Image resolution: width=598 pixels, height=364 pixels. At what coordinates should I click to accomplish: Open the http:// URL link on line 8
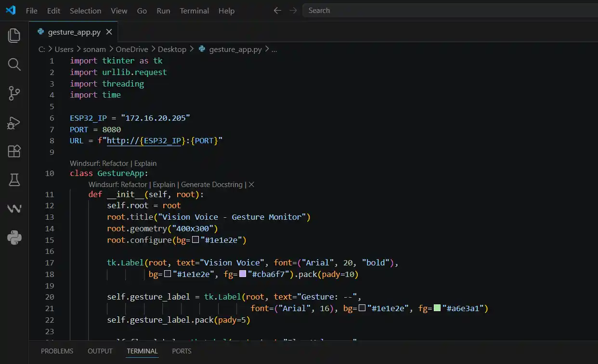[x=144, y=140]
